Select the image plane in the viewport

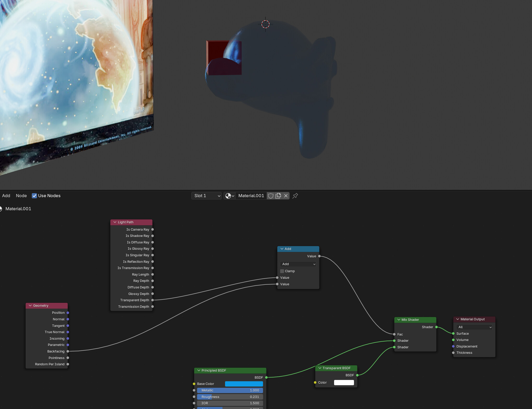(76, 78)
